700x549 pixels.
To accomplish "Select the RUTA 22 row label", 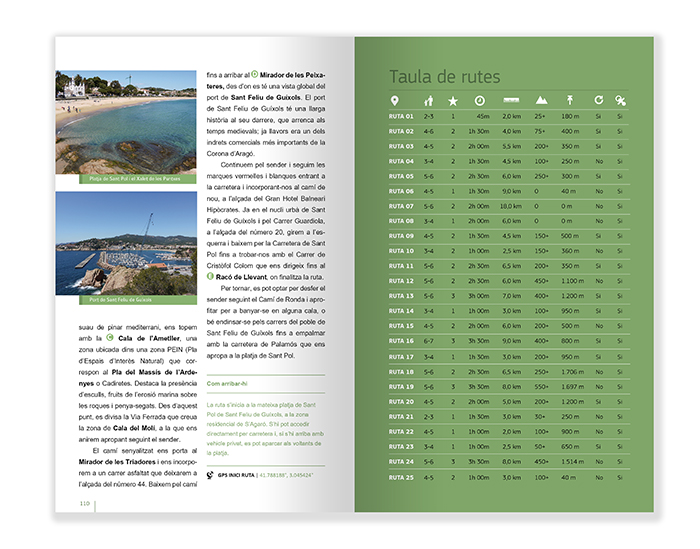I will click(x=401, y=432).
